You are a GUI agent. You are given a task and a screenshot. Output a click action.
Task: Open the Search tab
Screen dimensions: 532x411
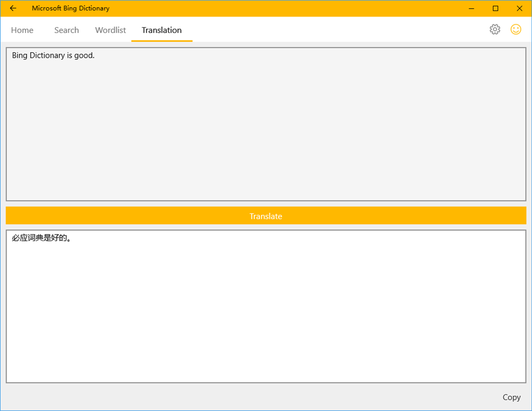tap(66, 30)
